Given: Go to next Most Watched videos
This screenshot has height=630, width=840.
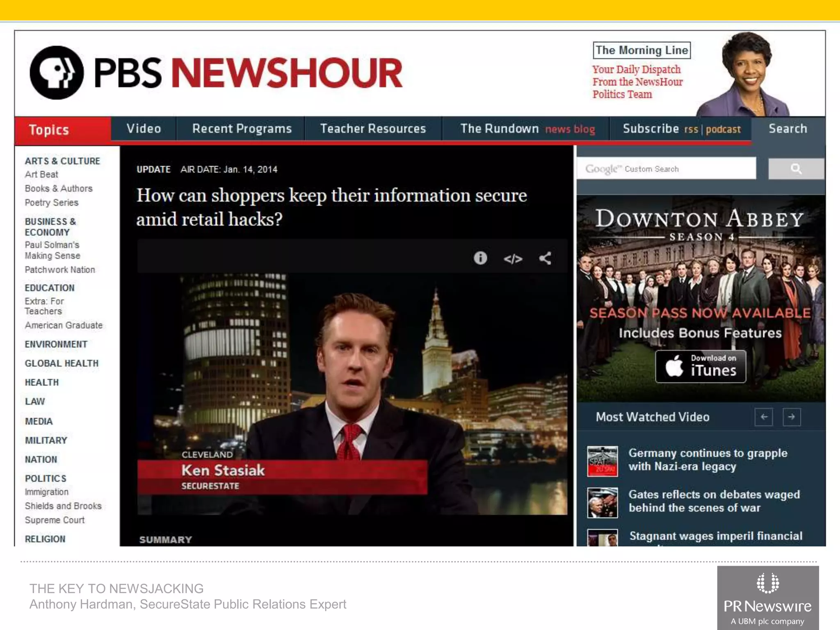Looking at the screenshot, I should click(x=792, y=417).
